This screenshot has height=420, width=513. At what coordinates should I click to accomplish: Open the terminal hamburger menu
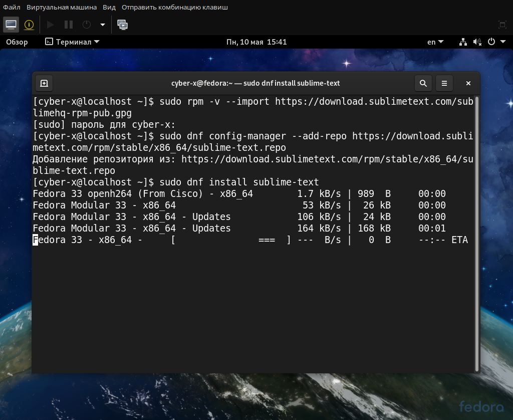tap(444, 83)
